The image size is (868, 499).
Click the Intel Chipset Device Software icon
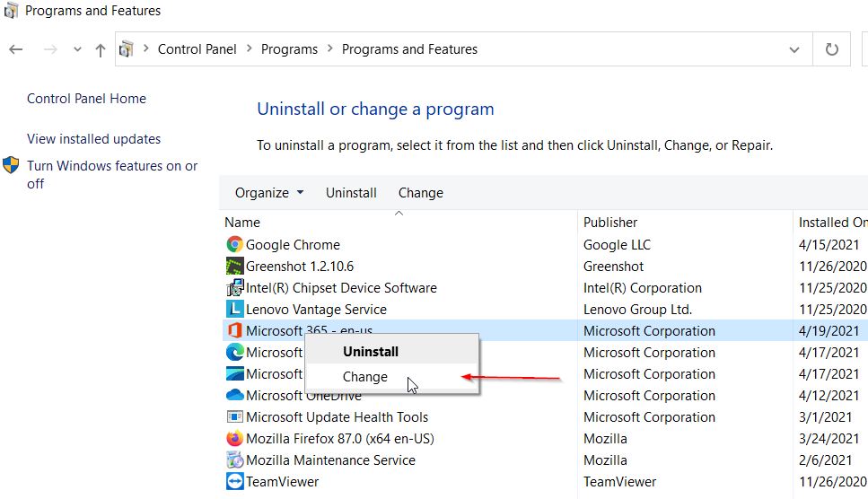pyautogui.click(x=234, y=288)
